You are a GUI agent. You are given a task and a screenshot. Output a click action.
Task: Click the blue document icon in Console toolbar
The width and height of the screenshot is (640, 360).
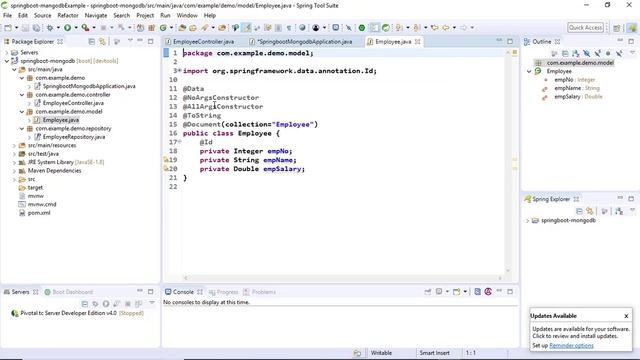coord(477,291)
